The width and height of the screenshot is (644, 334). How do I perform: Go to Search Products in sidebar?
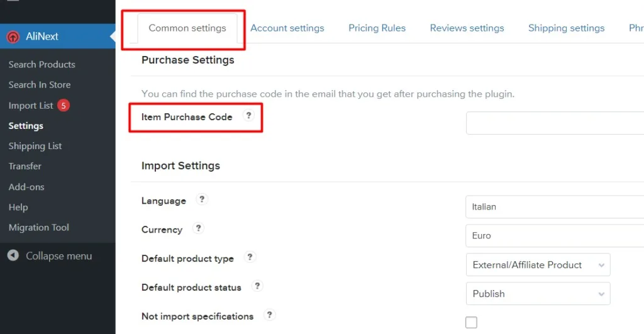pyautogui.click(x=42, y=64)
